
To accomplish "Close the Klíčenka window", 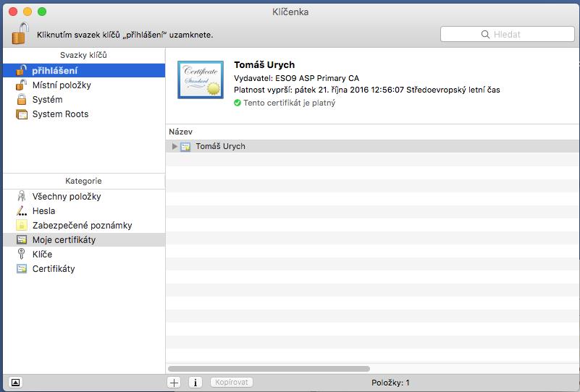I will [x=13, y=12].
